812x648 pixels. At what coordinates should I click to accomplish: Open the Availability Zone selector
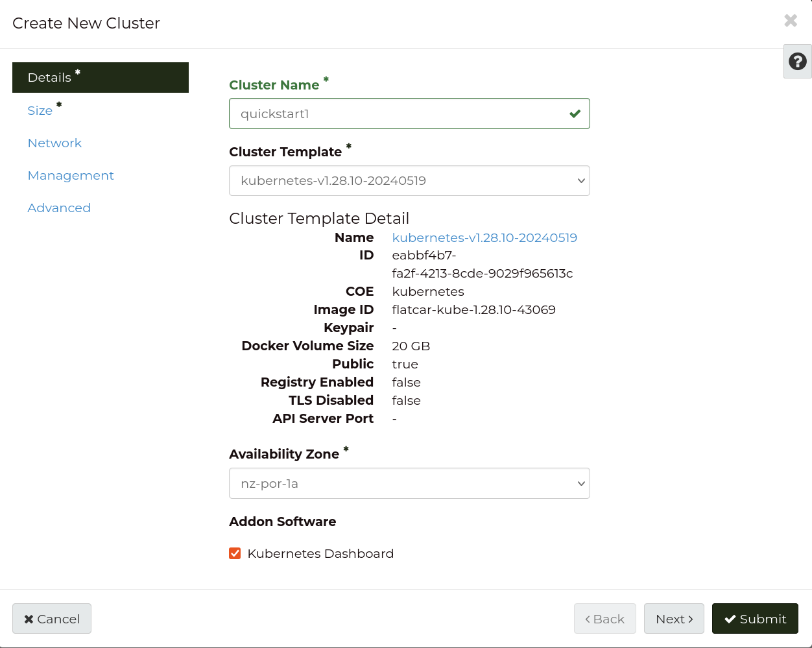[409, 483]
